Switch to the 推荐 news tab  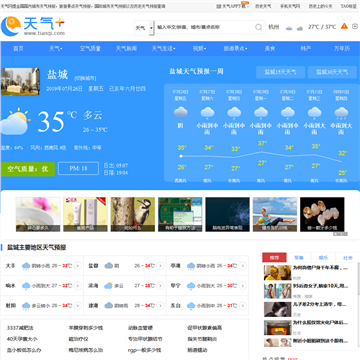(274, 258)
